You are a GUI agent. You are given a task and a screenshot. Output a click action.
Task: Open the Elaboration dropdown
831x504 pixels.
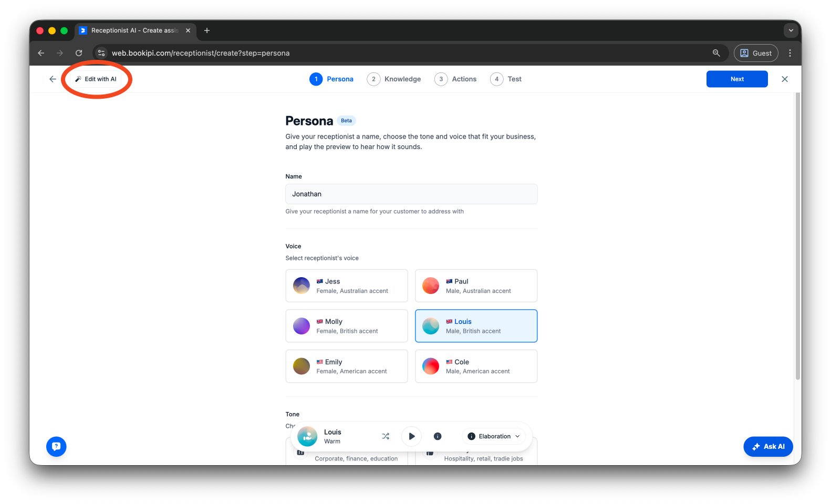point(494,436)
